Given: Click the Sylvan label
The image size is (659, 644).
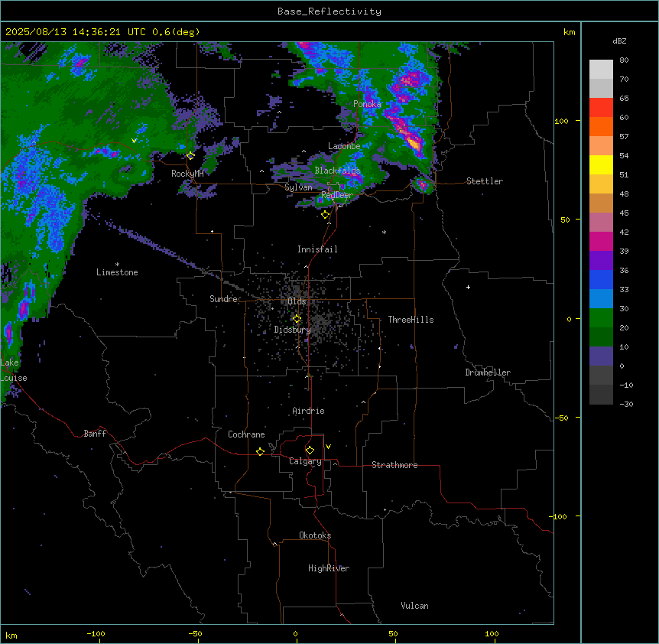Looking at the screenshot, I should click(x=298, y=187).
